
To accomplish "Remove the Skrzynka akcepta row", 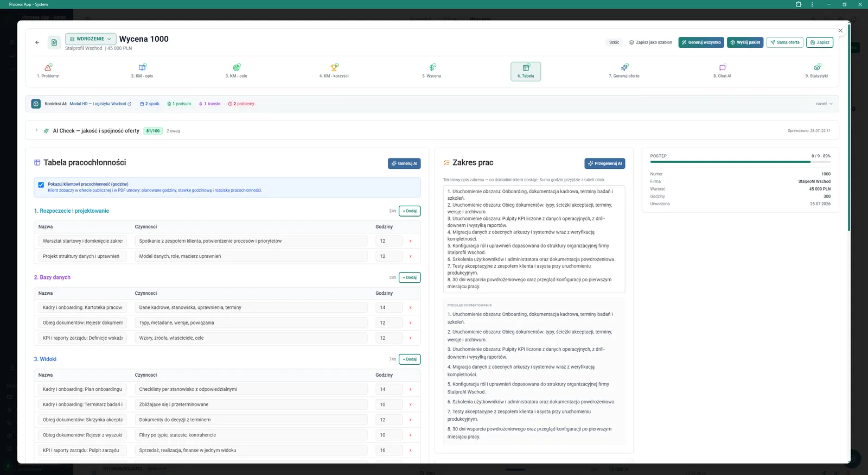I will pyautogui.click(x=410, y=420).
